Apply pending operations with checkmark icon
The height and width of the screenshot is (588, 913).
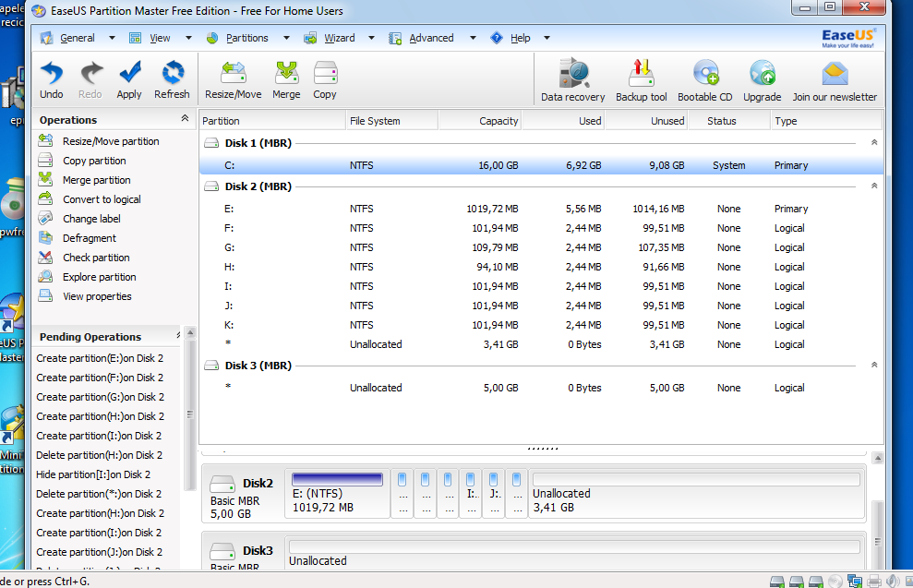pyautogui.click(x=129, y=79)
